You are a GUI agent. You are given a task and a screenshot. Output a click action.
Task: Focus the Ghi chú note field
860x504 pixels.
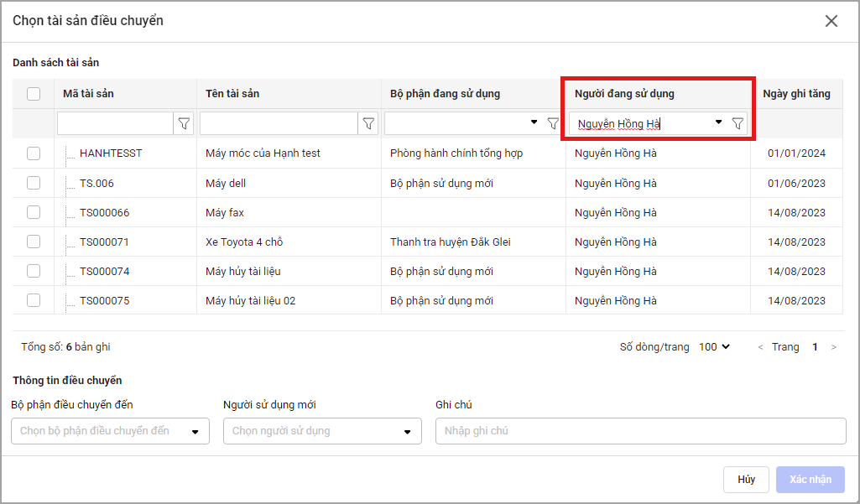click(x=640, y=431)
